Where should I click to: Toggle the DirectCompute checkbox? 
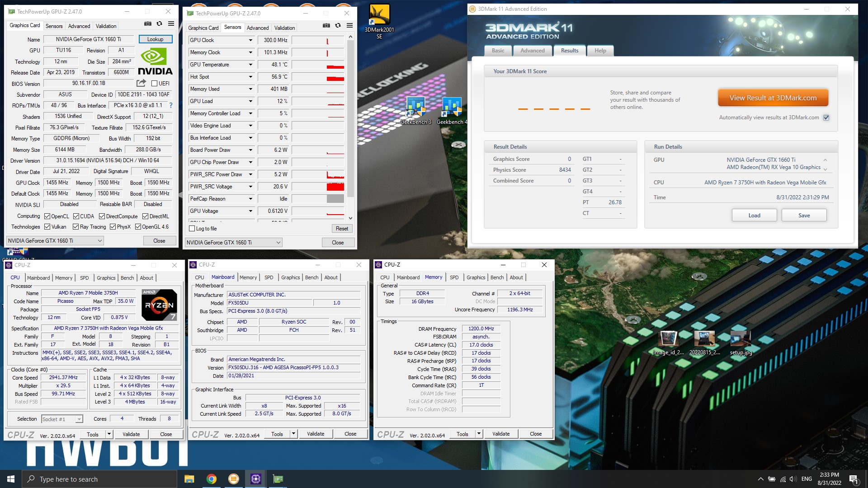pos(102,216)
